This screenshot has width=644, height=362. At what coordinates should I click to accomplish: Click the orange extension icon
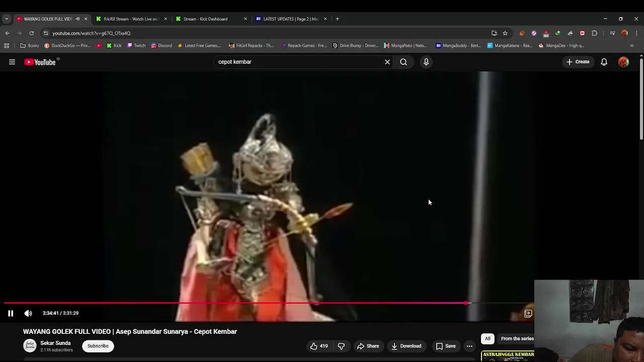click(522, 33)
